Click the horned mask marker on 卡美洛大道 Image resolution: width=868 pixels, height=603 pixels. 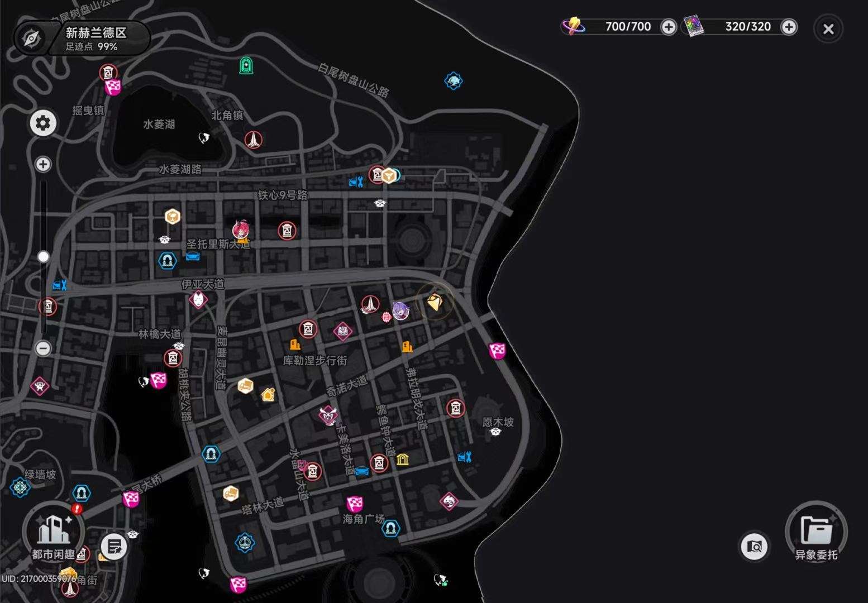pyautogui.click(x=328, y=415)
